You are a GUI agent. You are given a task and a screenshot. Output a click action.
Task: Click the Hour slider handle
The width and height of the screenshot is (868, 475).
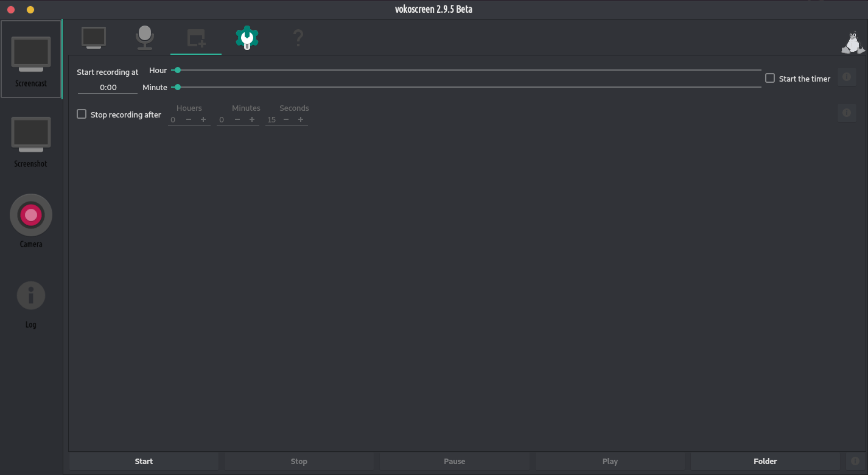(x=177, y=70)
